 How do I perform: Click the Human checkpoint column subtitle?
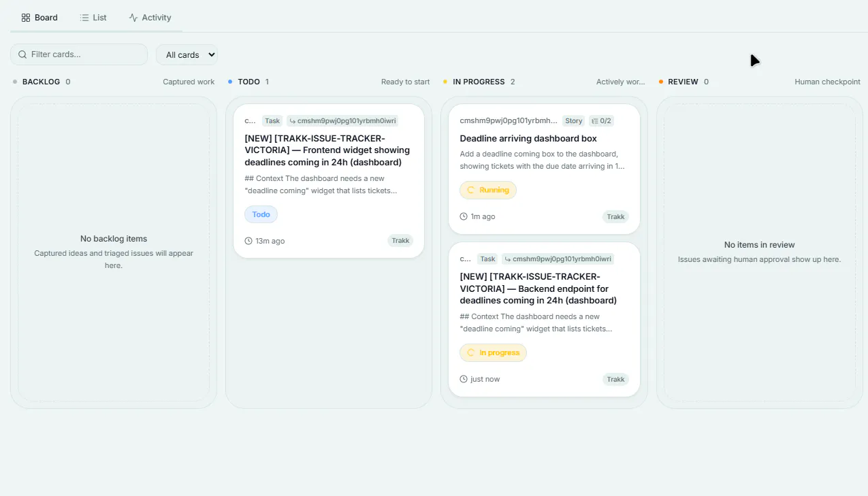click(x=827, y=82)
